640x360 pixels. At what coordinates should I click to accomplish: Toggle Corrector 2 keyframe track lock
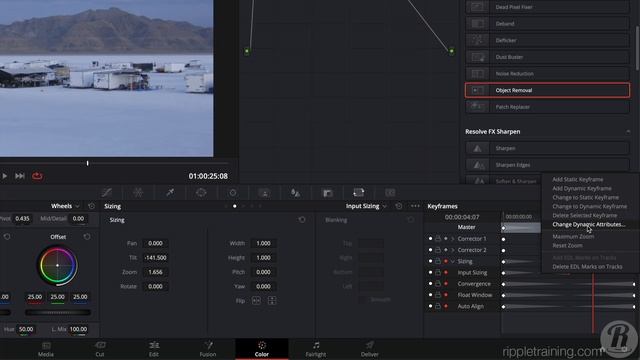pos(438,250)
